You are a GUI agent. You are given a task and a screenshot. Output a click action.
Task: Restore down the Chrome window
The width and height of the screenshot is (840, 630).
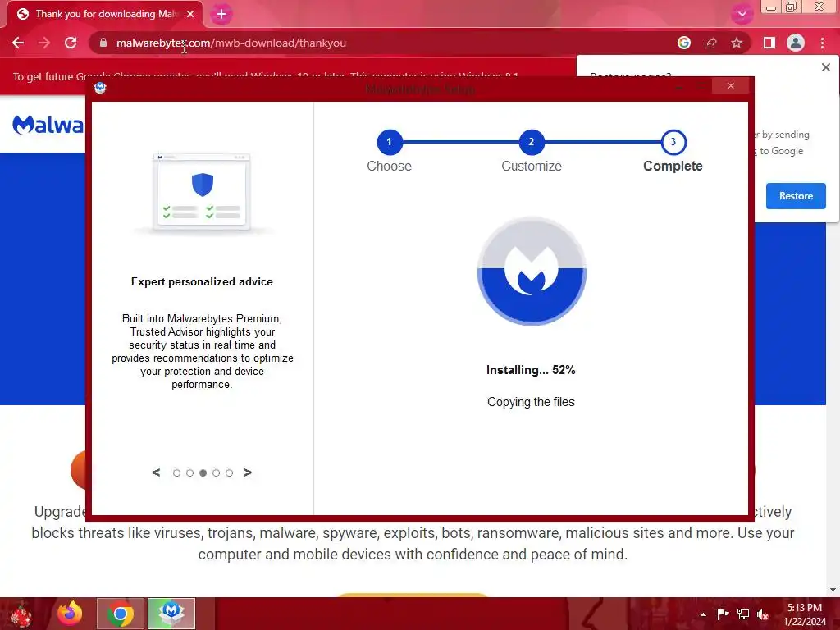tap(792, 7)
